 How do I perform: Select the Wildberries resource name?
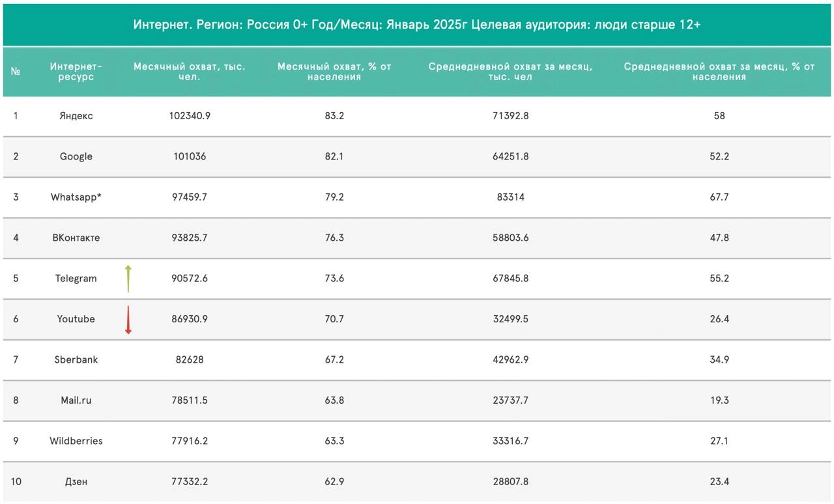tap(76, 441)
